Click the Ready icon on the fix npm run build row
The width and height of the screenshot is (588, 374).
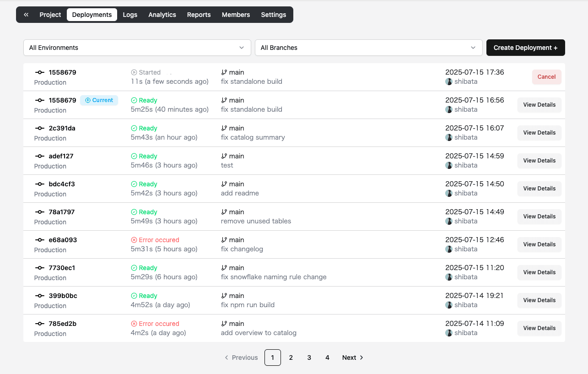tap(134, 295)
